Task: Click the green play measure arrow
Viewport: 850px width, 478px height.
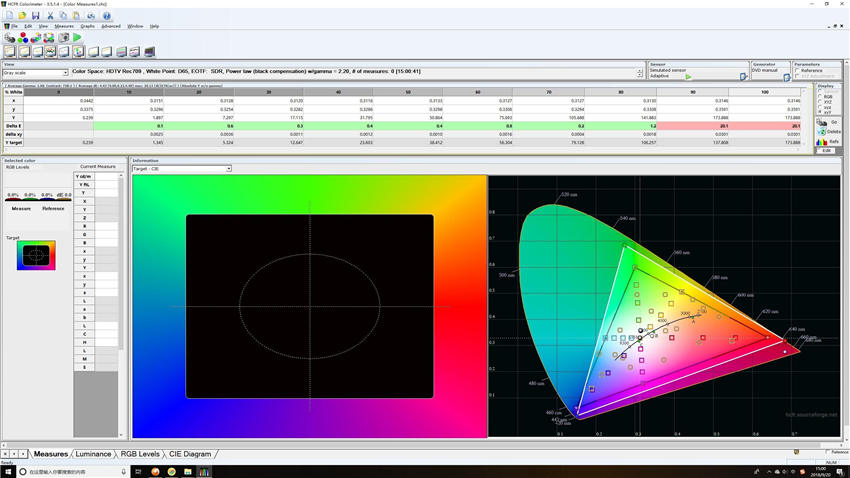Action: (77, 38)
